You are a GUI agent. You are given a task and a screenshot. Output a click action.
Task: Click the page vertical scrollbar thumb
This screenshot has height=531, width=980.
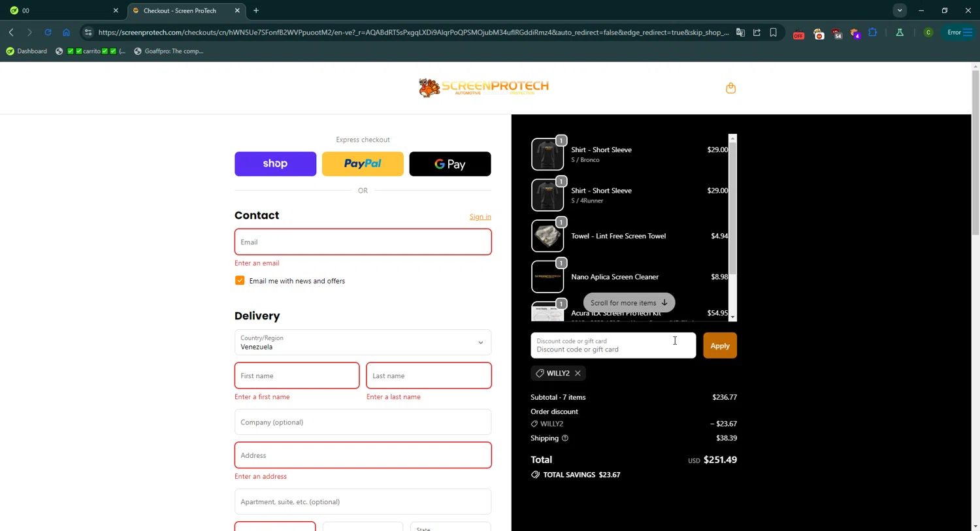click(x=975, y=152)
